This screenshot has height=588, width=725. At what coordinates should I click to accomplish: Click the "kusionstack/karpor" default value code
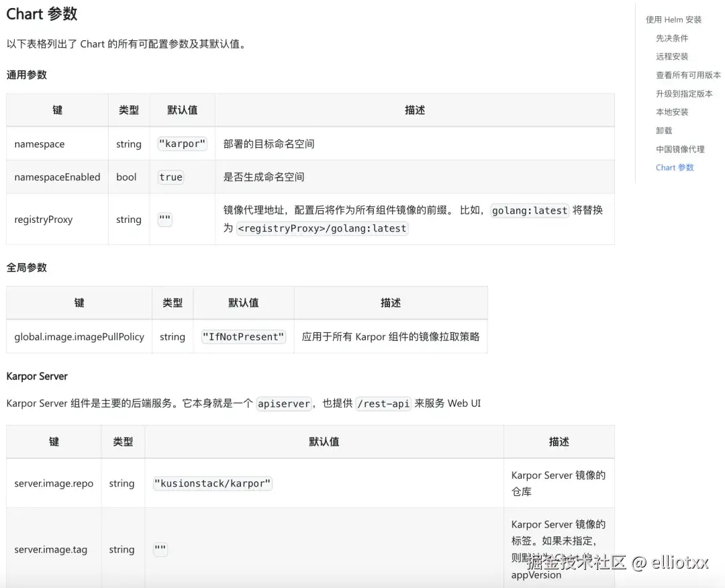click(213, 483)
